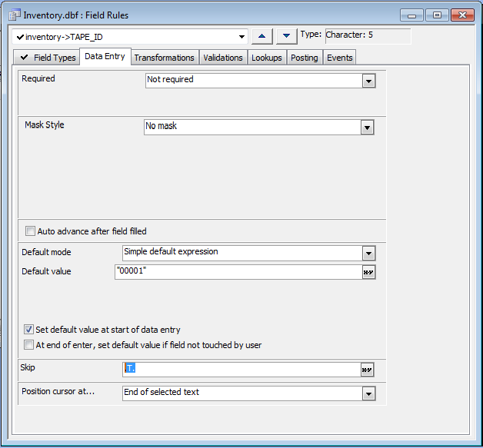Close the Field Rules window
Image resolution: width=483 pixels, height=448 pixels.
click(x=462, y=15)
